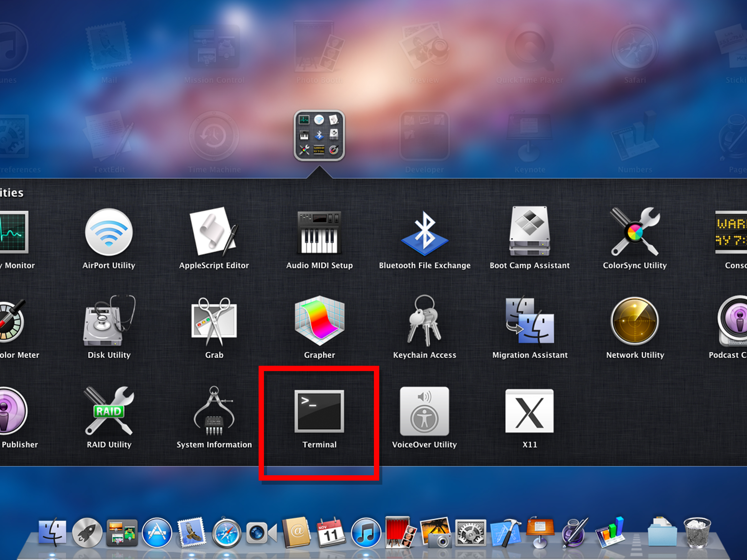Click dimmed Developer folder in Launchpad
The height and width of the screenshot is (560, 747).
coord(424,135)
